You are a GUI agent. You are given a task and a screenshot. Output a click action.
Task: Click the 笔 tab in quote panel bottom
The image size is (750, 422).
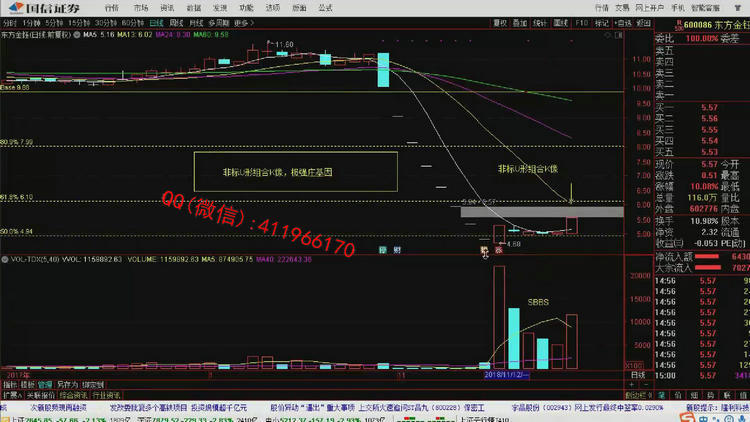(x=662, y=395)
